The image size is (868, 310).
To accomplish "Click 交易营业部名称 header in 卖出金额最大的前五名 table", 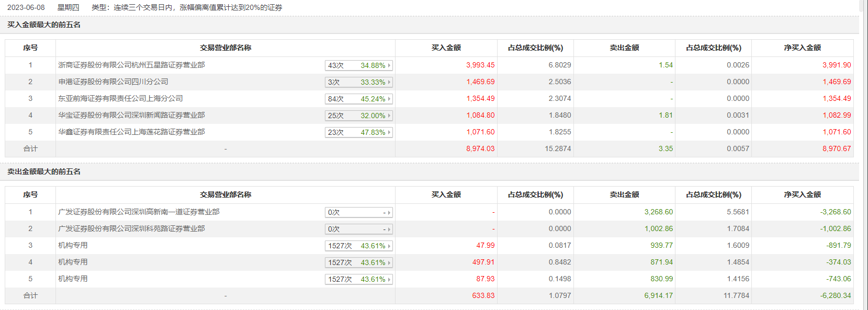I will coord(226,194).
